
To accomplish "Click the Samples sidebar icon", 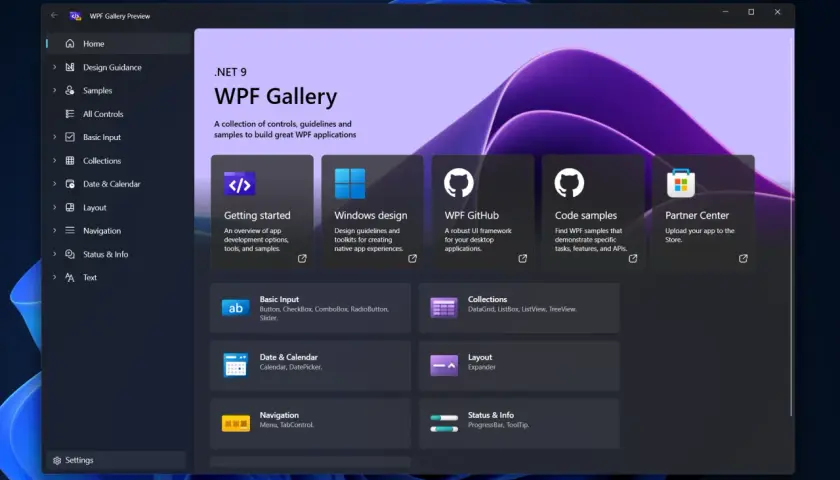I will 70,90.
